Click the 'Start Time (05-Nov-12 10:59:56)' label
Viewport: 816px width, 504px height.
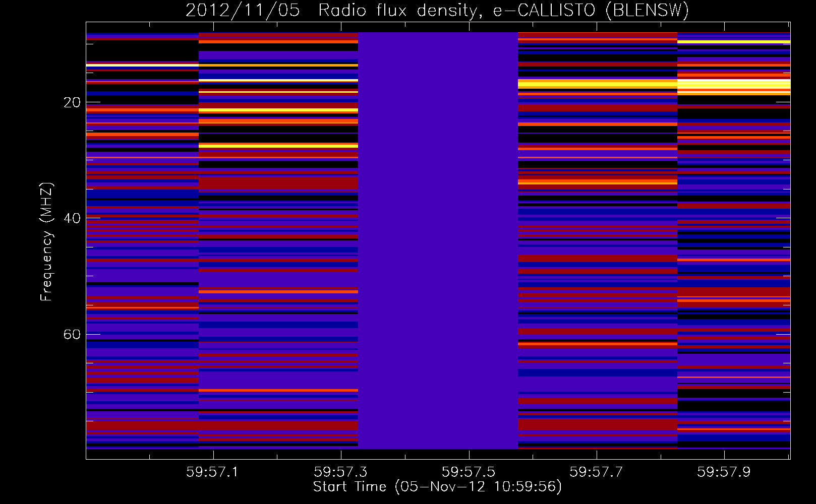click(x=437, y=487)
